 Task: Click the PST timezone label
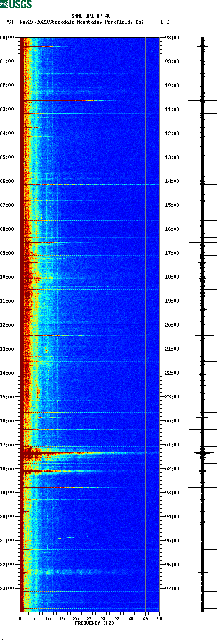10,22
